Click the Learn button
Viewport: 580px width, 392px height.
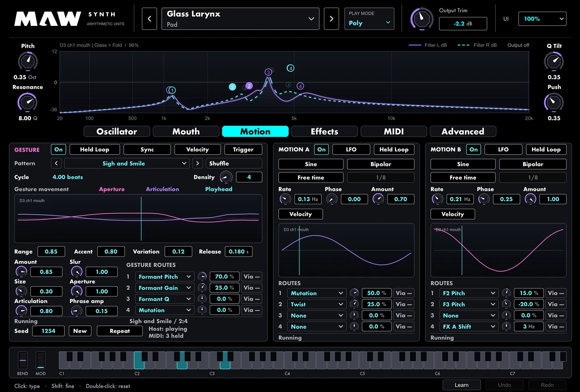(x=461, y=385)
